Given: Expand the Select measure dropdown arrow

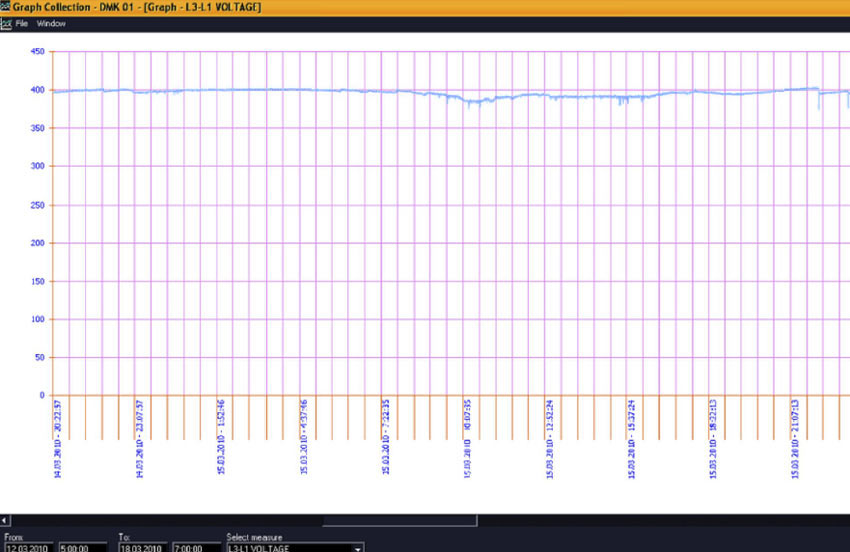Looking at the screenshot, I should click(357, 548).
